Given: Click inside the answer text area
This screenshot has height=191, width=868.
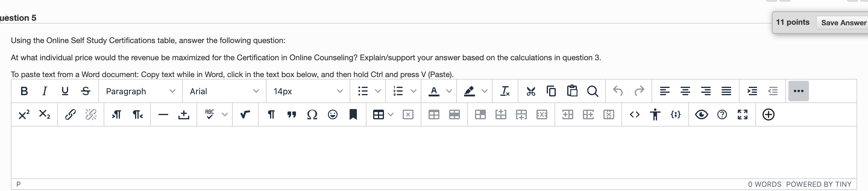Looking at the screenshot, I should (434, 152).
